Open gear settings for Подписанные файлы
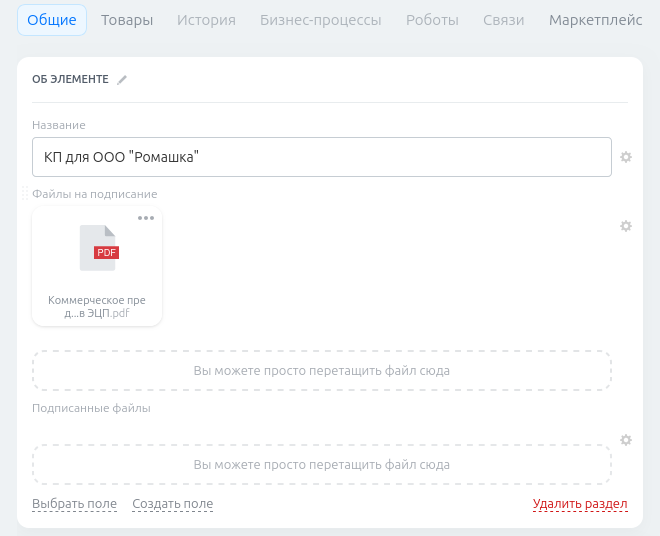The height and width of the screenshot is (536, 660). (x=626, y=440)
